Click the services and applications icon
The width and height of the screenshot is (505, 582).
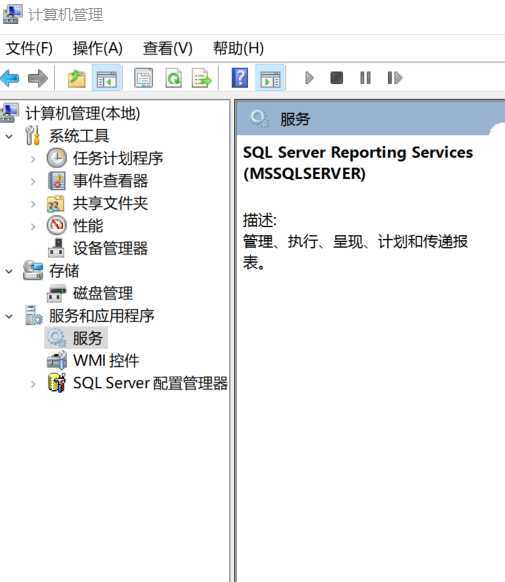33,315
